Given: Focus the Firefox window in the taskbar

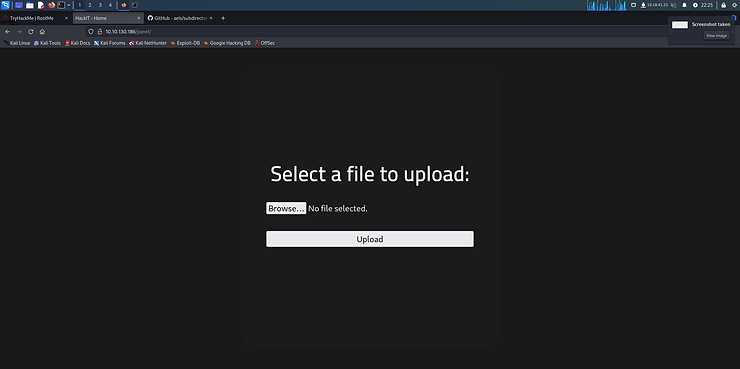Looking at the screenshot, I should [124, 5].
